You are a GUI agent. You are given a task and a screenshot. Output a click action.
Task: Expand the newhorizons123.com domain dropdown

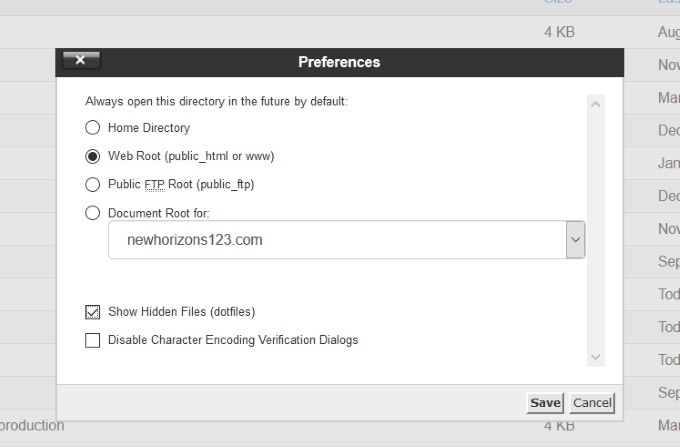(x=575, y=240)
